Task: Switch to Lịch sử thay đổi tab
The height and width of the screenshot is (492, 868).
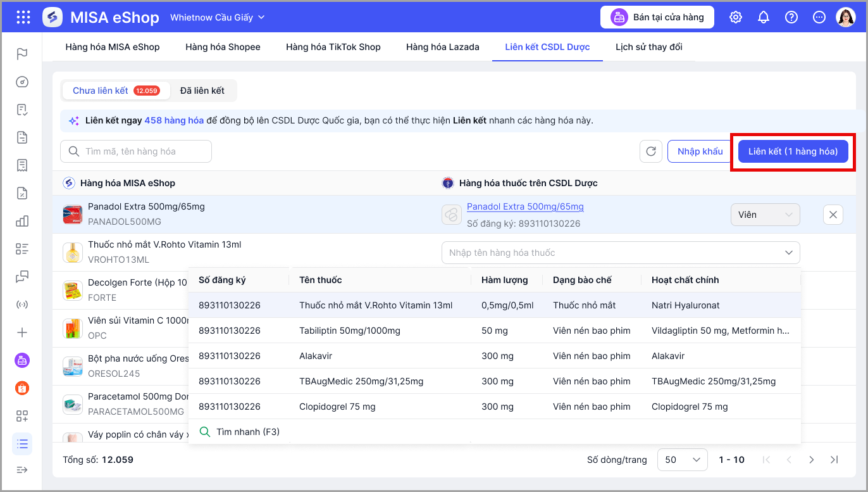Action: pos(649,47)
